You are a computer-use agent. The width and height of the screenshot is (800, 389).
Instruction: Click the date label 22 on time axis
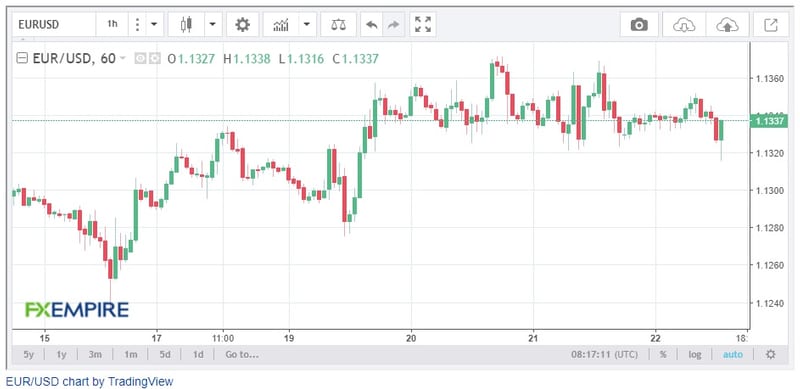pyautogui.click(x=656, y=338)
